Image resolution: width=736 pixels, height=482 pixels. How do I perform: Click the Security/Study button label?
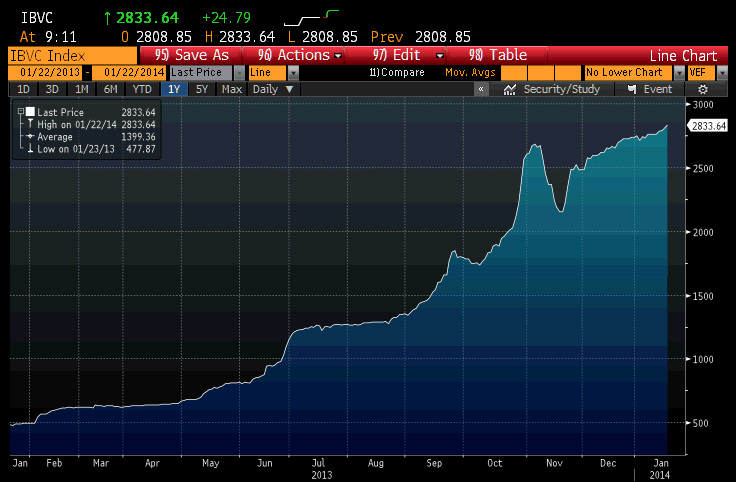561,89
